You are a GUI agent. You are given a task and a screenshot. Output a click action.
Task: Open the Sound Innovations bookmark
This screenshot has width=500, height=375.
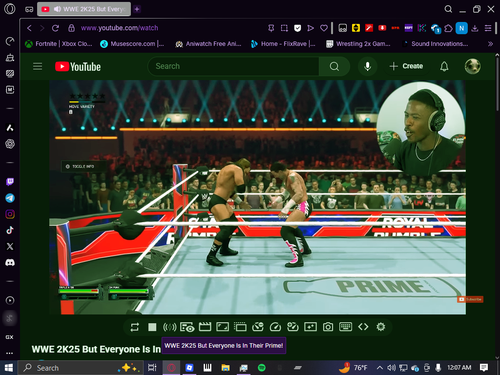(435, 44)
